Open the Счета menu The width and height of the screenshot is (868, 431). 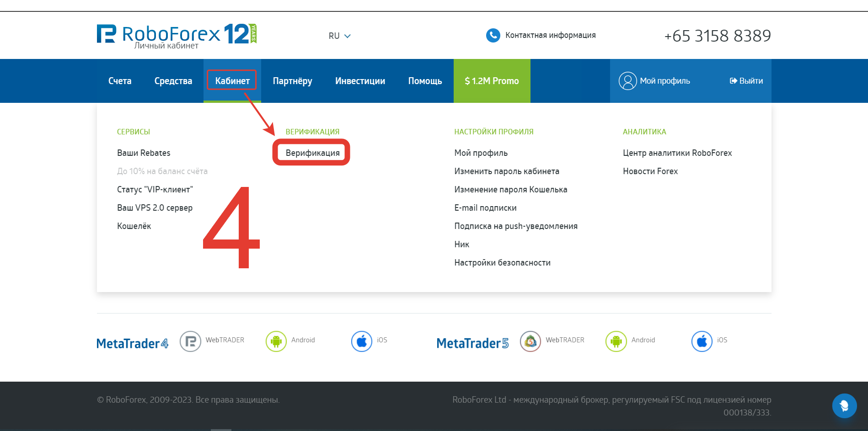point(120,81)
